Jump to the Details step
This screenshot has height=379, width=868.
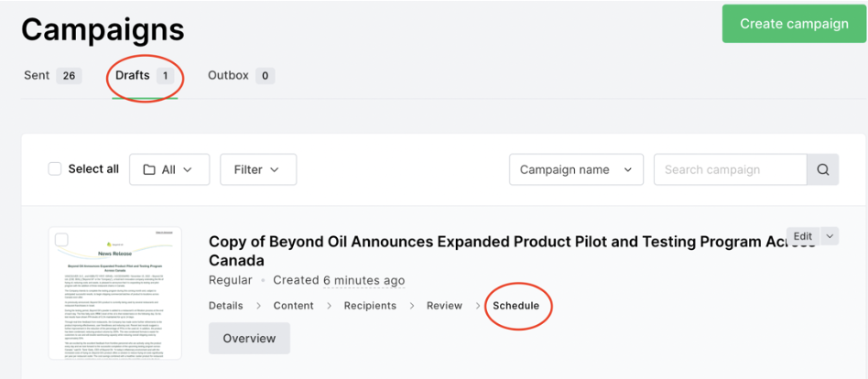[x=225, y=306]
